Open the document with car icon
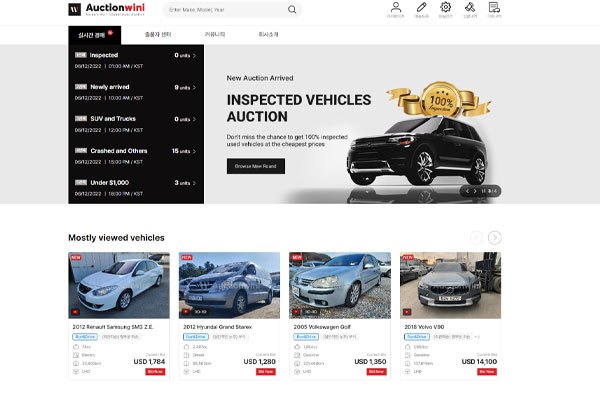600x400 pixels. pos(494,7)
